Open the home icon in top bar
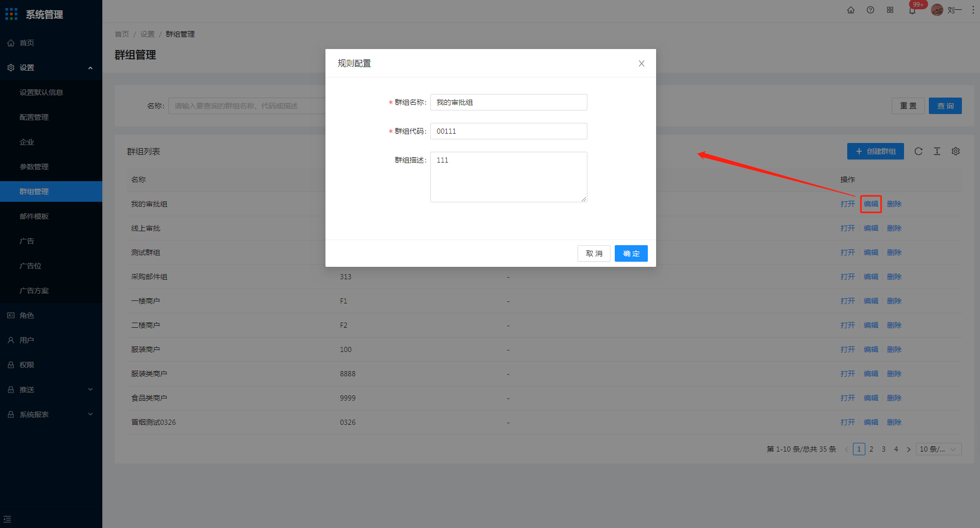 (851, 10)
